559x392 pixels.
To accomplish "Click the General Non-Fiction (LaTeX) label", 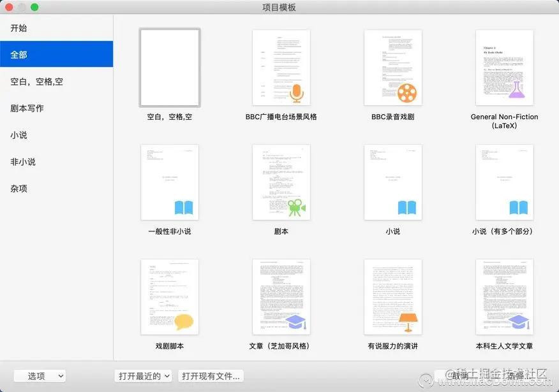I will [505, 121].
